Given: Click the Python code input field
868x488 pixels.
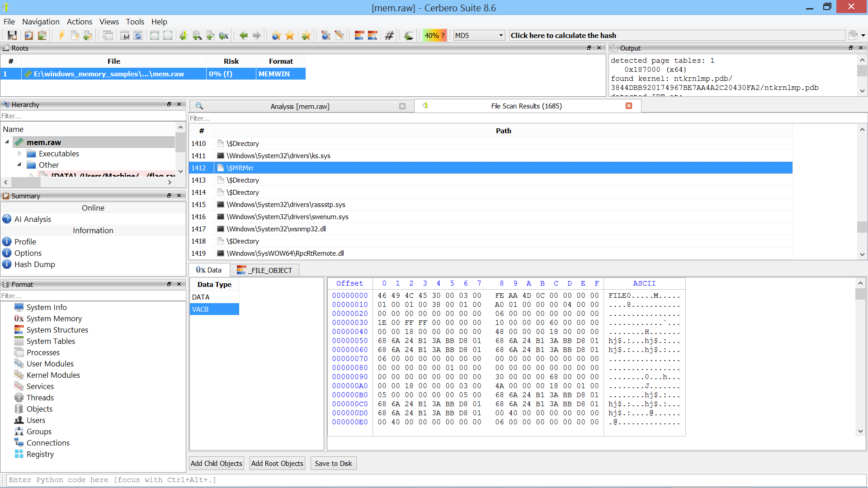Looking at the screenshot, I should (x=434, y=480).
